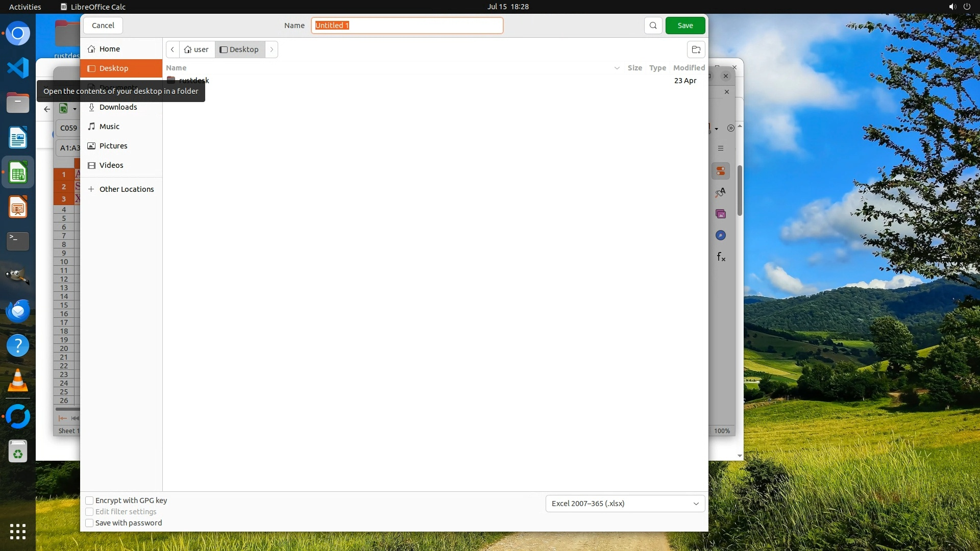
Task: Click the file Name text field
Action: 407,26
